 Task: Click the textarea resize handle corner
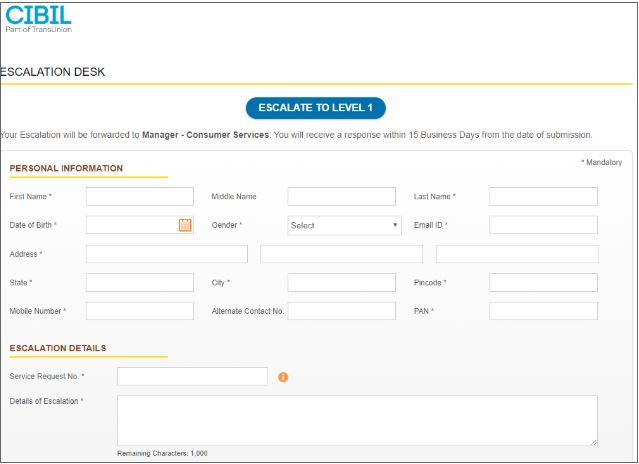pos(594,442)
